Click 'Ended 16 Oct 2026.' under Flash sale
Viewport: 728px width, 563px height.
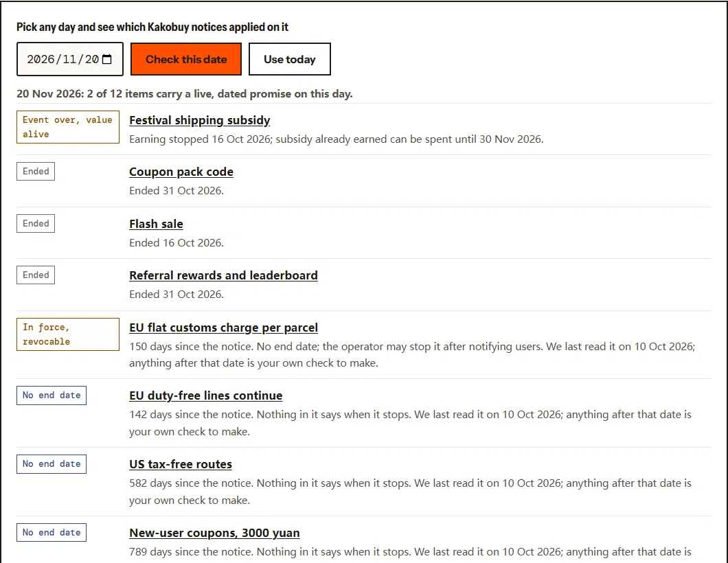(x=177, y=243)
